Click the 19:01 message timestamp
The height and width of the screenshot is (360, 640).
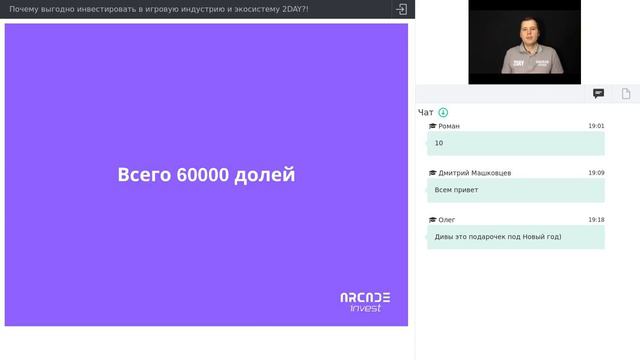[x=596, y=126]
